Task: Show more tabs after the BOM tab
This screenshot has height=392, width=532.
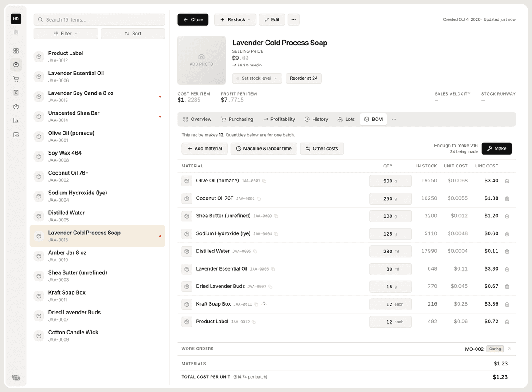Action: tap(394, 119)
